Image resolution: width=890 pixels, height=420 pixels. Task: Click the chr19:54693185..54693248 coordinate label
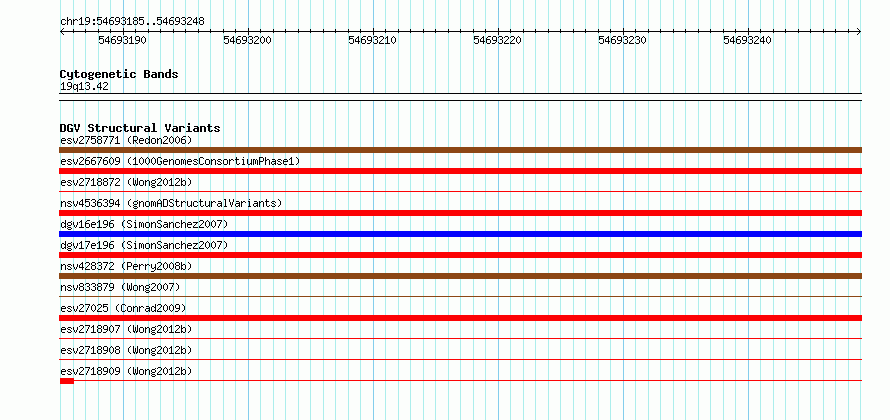click(x=132, y=22)
